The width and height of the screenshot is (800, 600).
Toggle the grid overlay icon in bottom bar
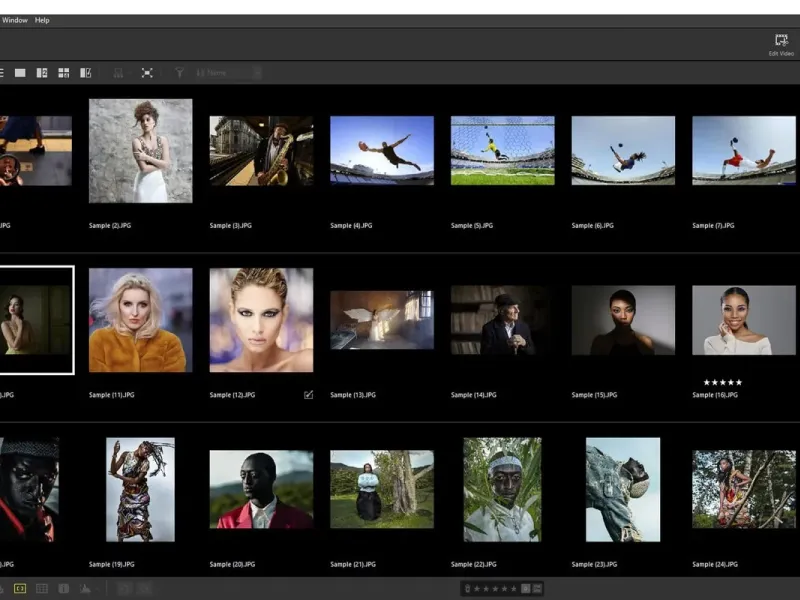(x=42, y=589)
